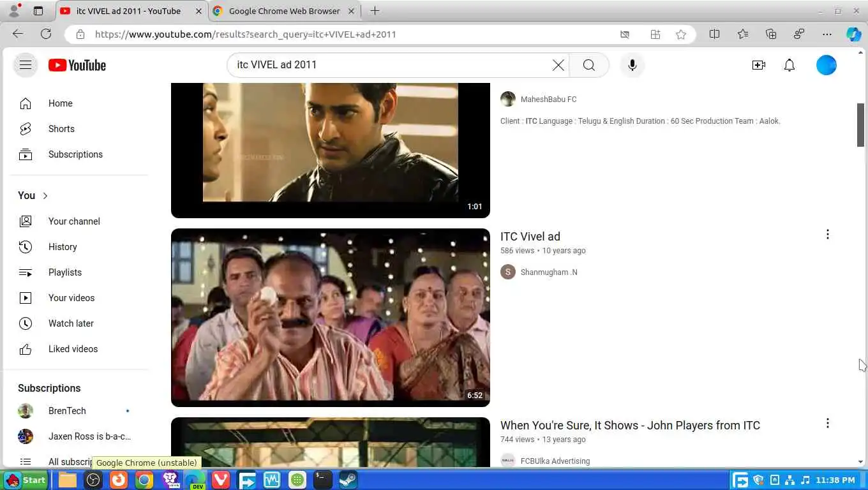Click the YouTube logo
This screenshot has width=868, height=490.
click(77, 65)
